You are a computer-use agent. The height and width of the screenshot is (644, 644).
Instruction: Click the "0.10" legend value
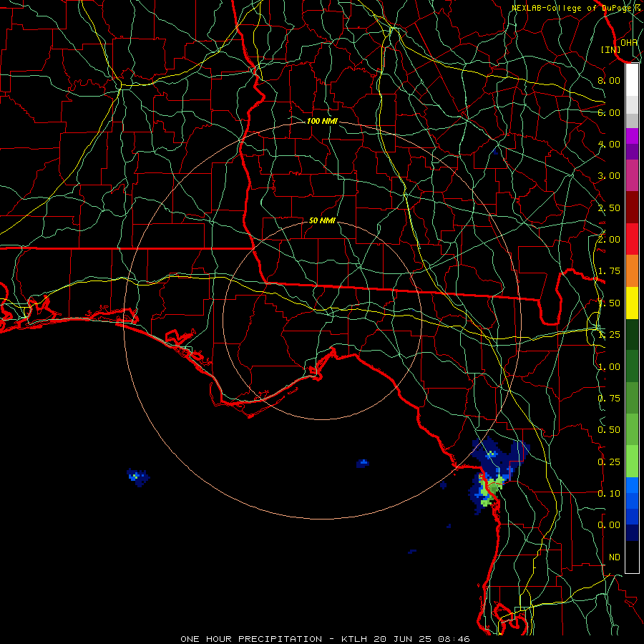point(609,494)
